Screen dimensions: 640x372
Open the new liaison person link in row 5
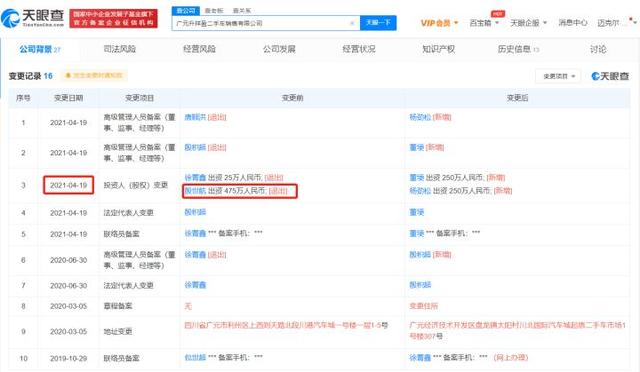tap(416, 233)
